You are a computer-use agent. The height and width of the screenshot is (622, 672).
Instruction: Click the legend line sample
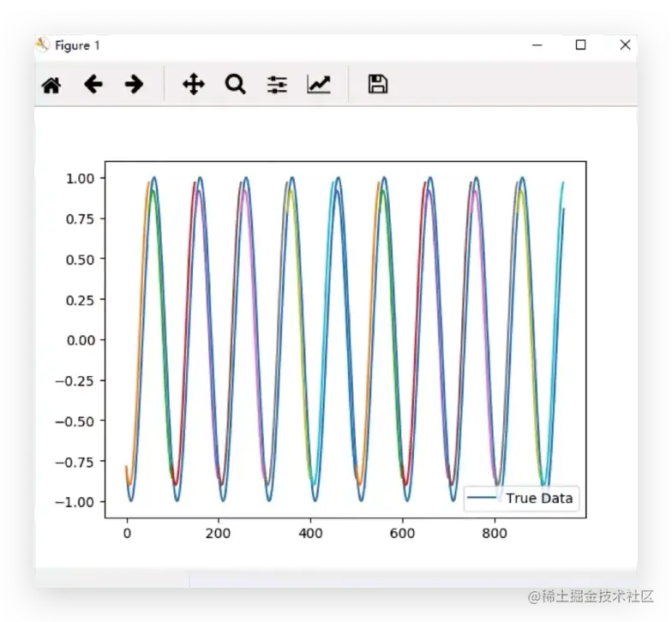[x=482, y=498]
